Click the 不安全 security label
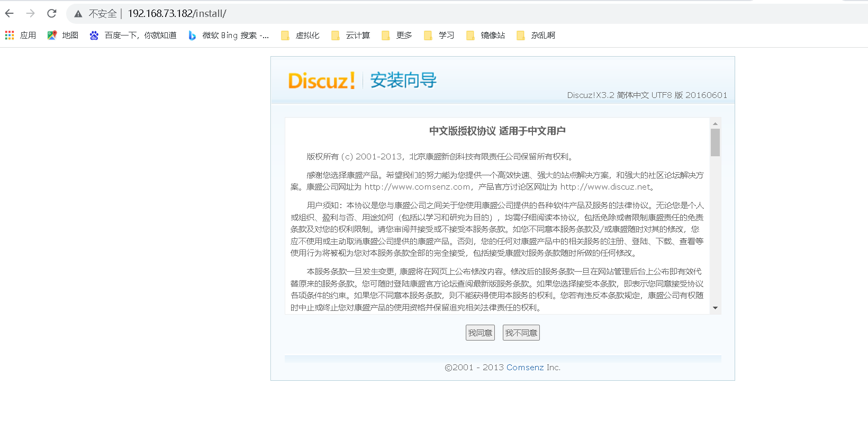This screenshot has width=868, height=429. 103,14
